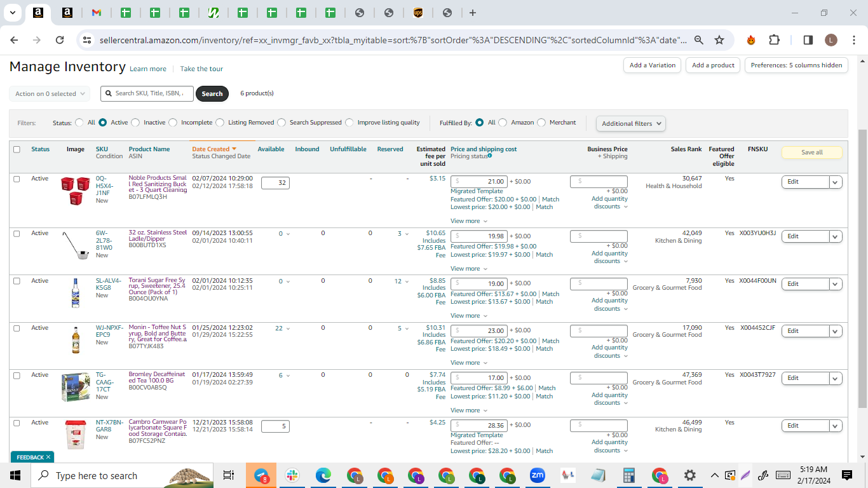Expand Add quantity discounts for Bromley Tea row
Image resolution: width=868 pixels, height=488 pixels.
point(610,399)
